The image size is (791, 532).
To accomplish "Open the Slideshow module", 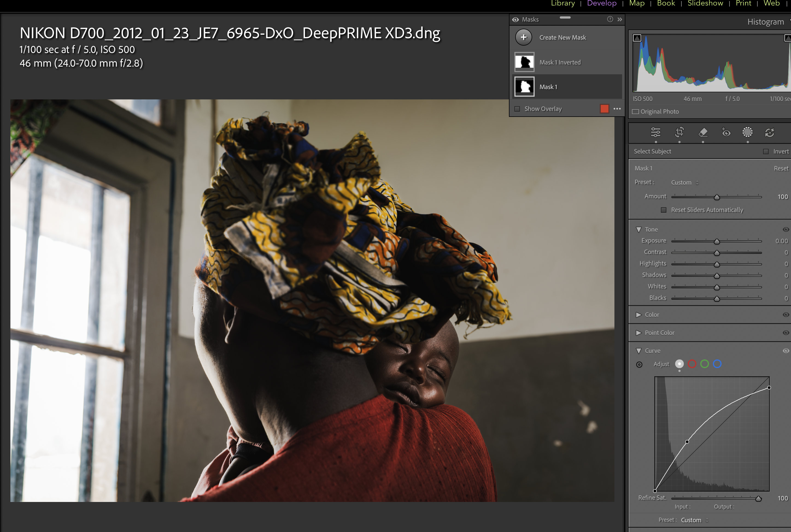I will point(705,3).
